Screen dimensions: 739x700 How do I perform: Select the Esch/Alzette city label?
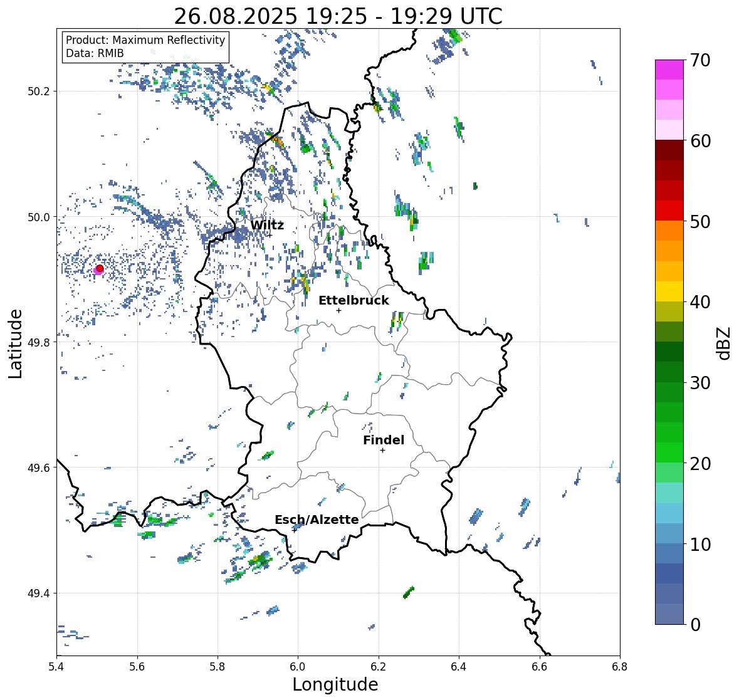pyautogui.click(x=317, y=520)
